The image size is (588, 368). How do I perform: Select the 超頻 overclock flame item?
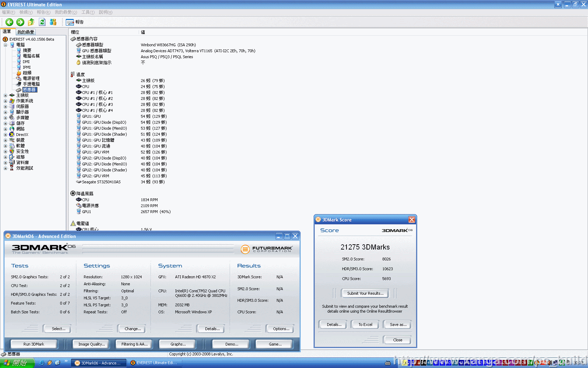[x=27, y=73]
